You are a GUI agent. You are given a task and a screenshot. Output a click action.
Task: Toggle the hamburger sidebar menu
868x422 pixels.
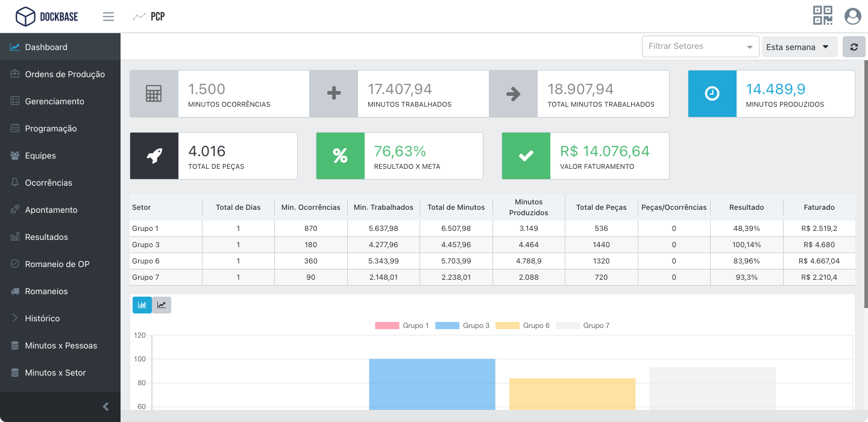(108, 17)
